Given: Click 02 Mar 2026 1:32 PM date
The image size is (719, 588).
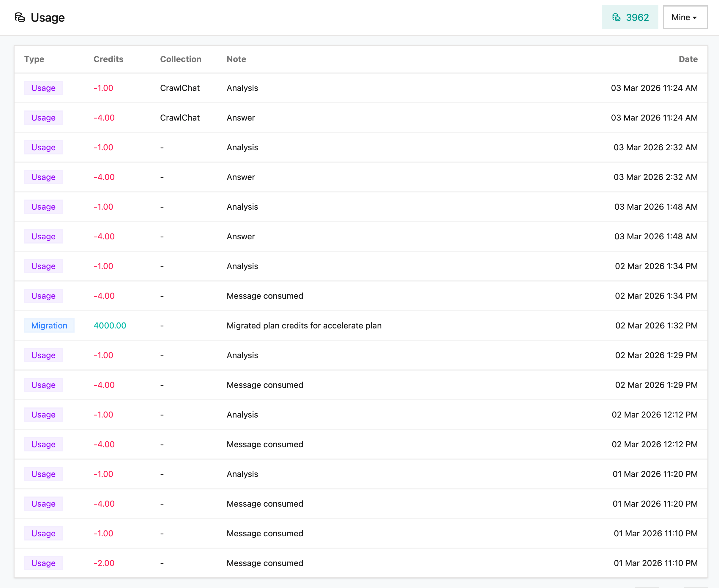Looking at the screenshot, I should [656, 325].
